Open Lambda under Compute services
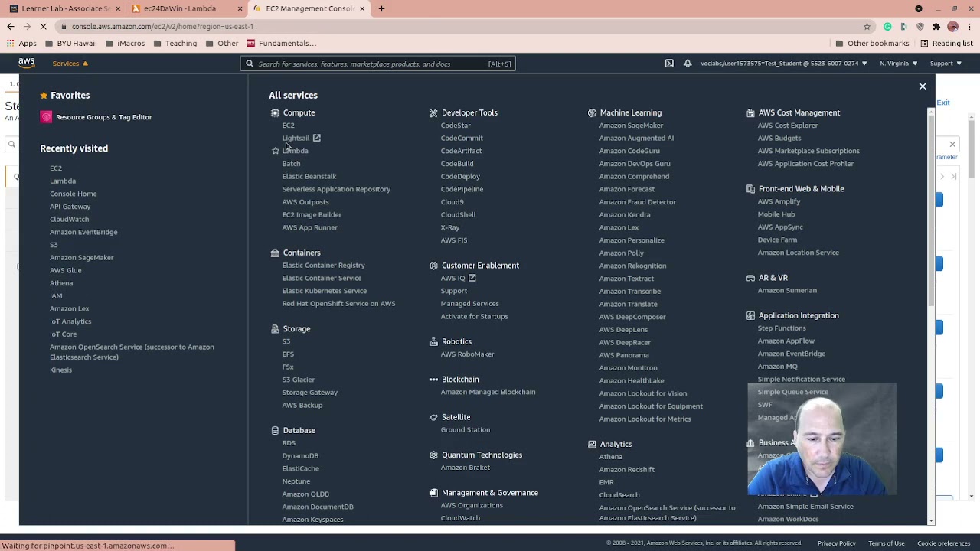Screen dimensions: 980x551 (296, 151)
